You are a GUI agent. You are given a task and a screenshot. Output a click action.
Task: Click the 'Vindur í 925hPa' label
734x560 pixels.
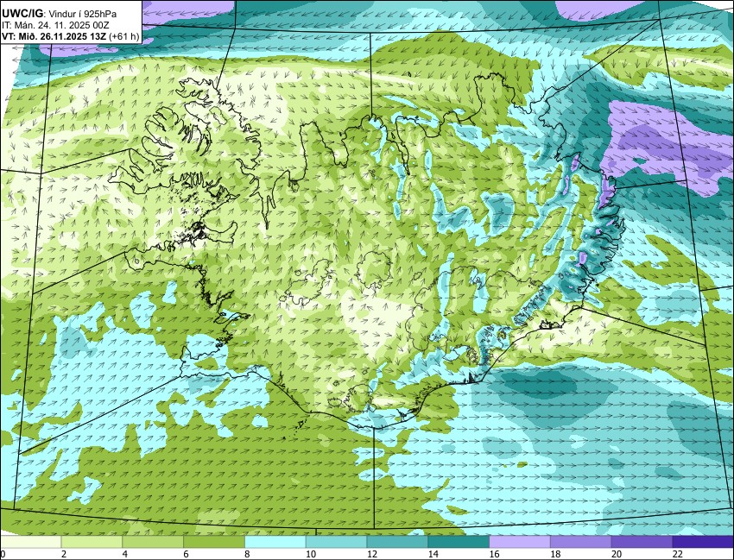pos(82,14)
